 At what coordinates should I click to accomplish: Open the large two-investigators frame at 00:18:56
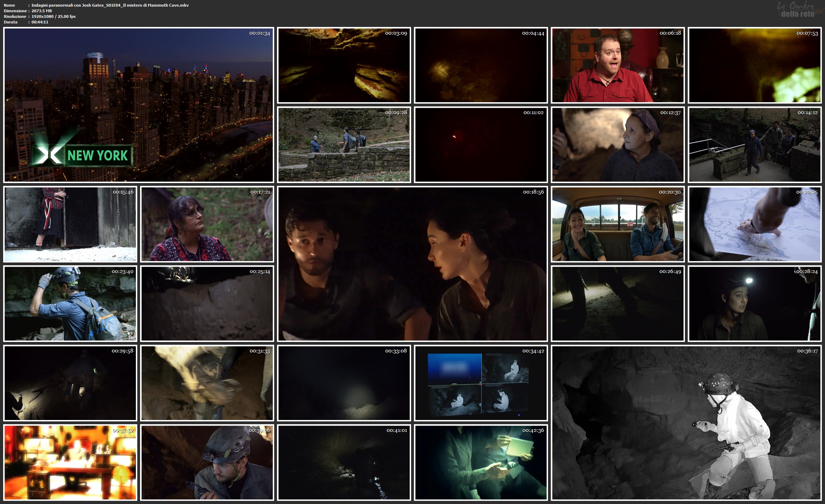click(x=412, y=264)
